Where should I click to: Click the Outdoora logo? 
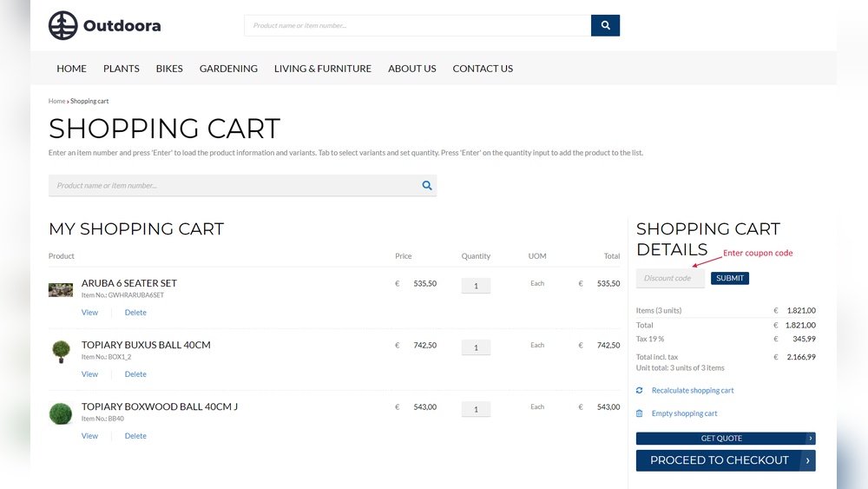[105, 25]
